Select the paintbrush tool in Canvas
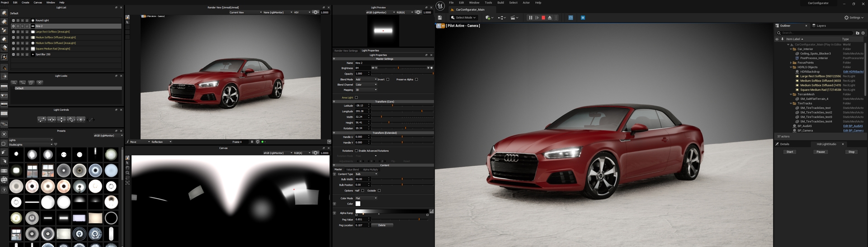 (x=127, y=158)
